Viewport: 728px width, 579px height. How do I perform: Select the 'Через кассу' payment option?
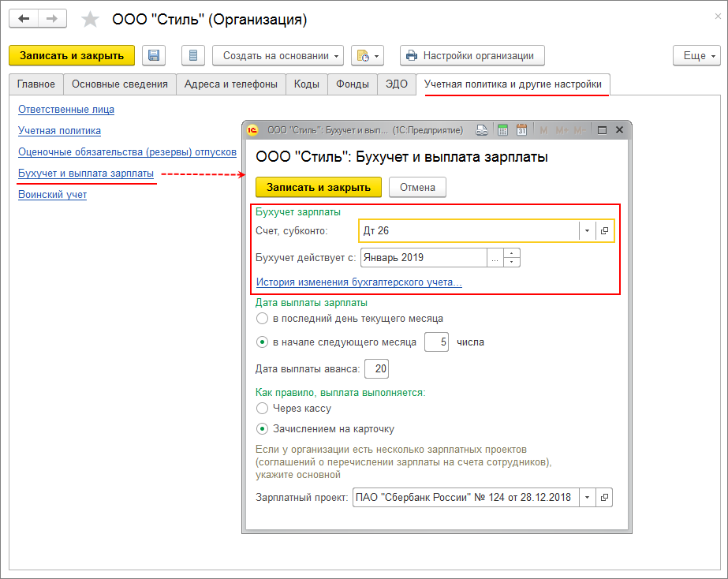tap(263, 409)
